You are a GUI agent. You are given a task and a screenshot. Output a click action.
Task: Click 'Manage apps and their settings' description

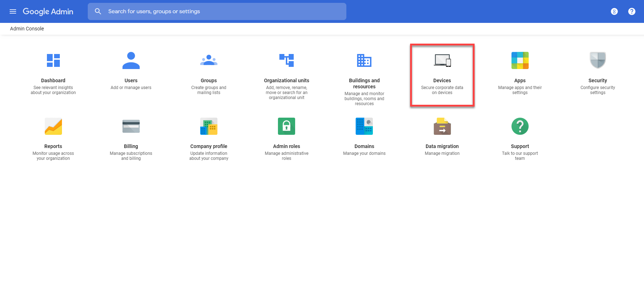point(520,90)
